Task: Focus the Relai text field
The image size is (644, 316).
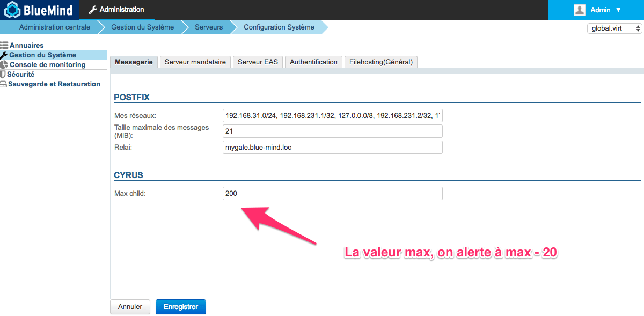Action: tap(332, 148)
